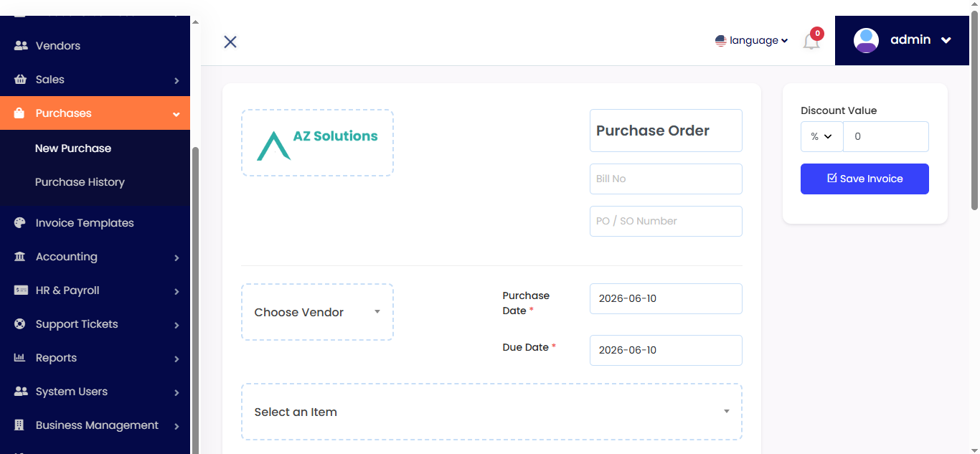The image size is (980, 454).
Task: Expand the Sales submenu chevron
Action: click(176, 80)
